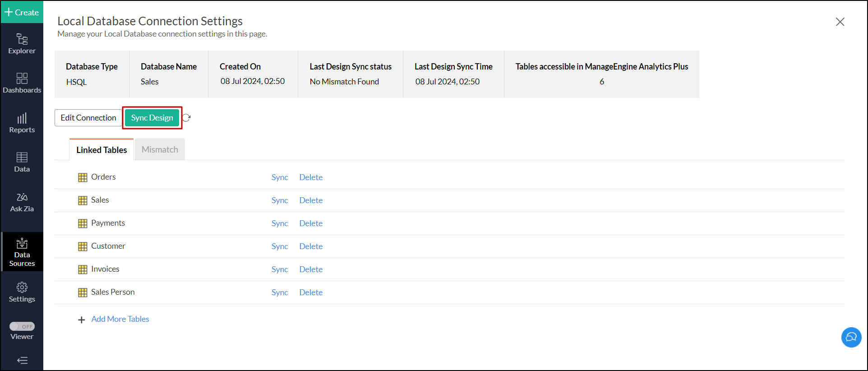Sync the Orders table
Image resolution: width=868 pixels, height=371 pixels.
(279, 177)
